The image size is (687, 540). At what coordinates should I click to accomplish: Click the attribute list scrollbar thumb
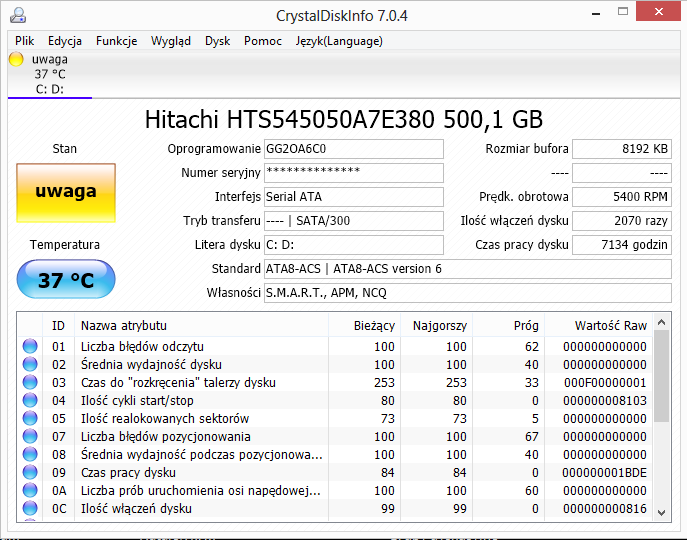662,377
